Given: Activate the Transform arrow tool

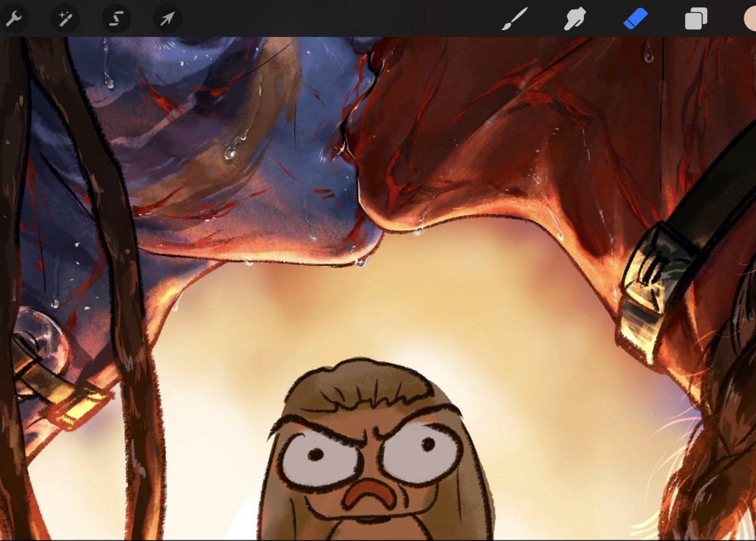Looking at the screenshot, I should (167, 19).
